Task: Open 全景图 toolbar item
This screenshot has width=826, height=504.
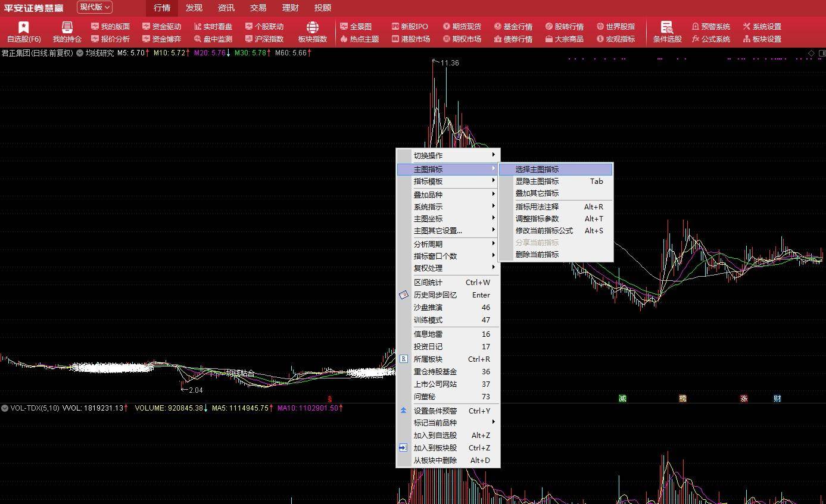Action: tap(356, 26)
